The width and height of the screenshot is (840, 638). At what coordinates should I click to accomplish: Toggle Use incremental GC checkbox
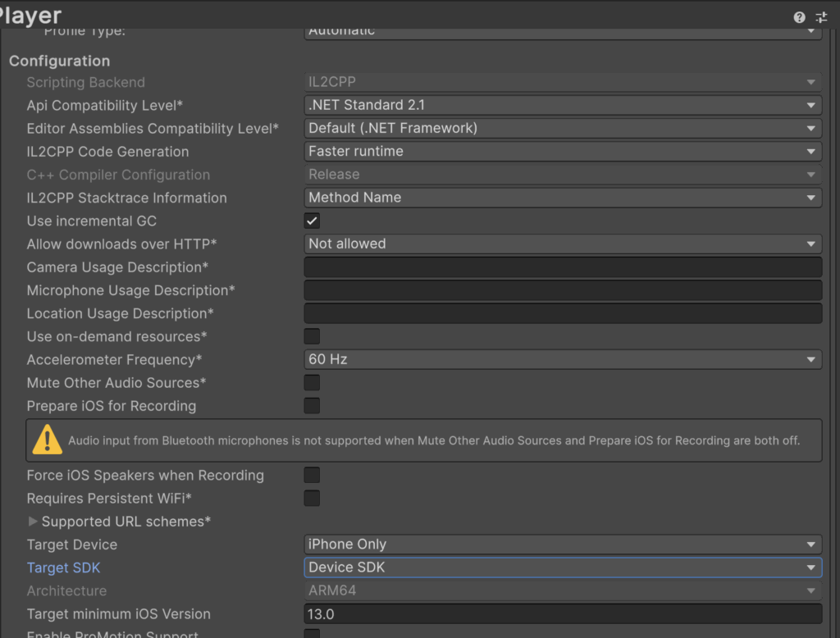(312, 221)
